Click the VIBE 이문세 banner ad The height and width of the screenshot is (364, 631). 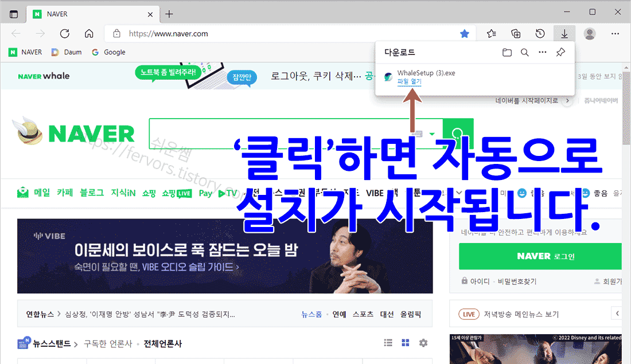pyautogui.click(x=225, y=256)
